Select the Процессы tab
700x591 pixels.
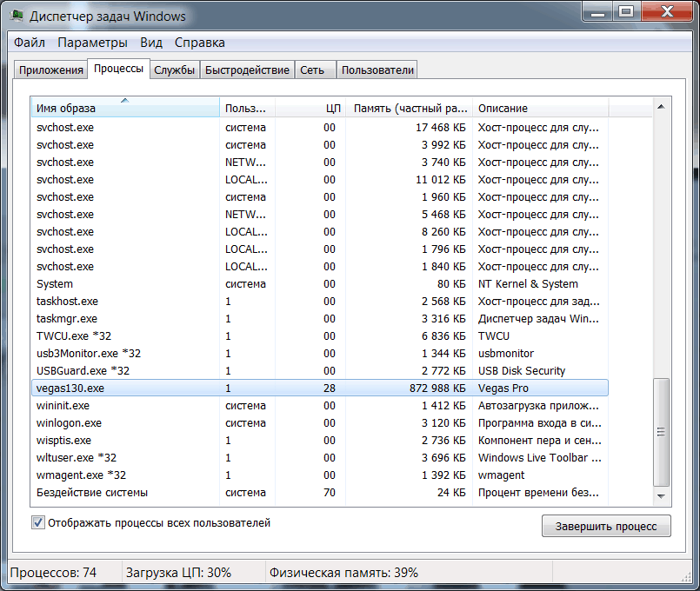118,69
